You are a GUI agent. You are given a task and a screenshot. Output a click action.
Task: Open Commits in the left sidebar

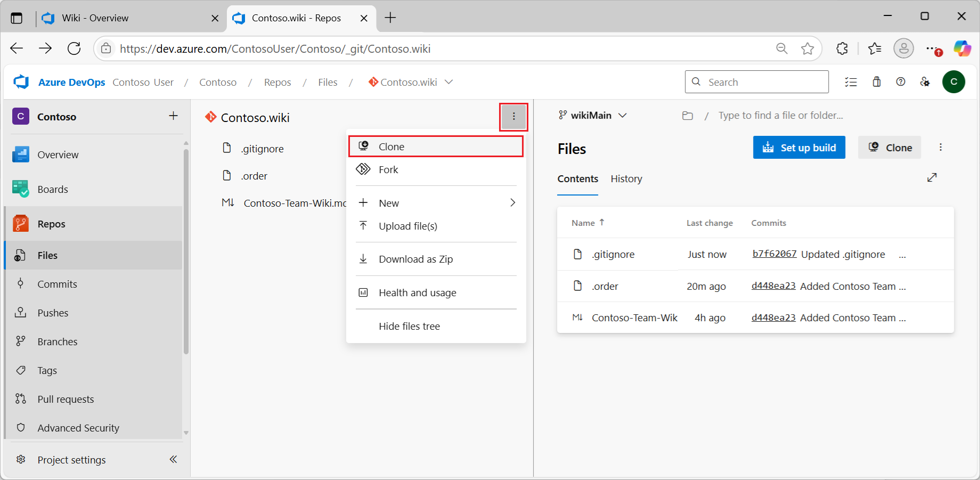tap(57, 284)
